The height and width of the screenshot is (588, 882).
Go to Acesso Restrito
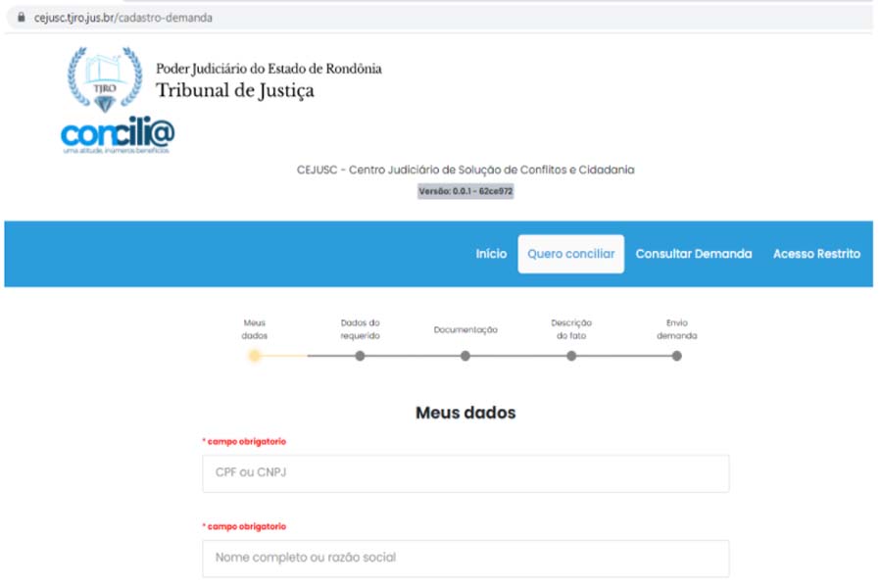coord(816,254)
